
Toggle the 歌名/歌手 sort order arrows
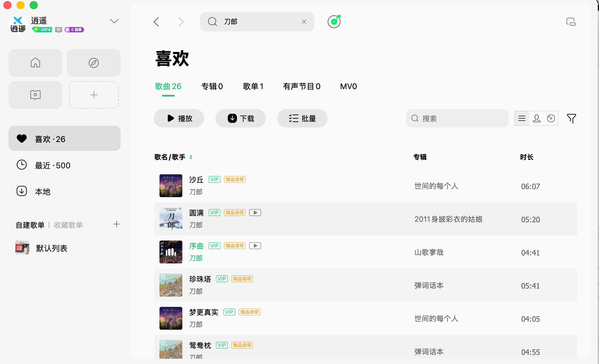click(191, 157)
